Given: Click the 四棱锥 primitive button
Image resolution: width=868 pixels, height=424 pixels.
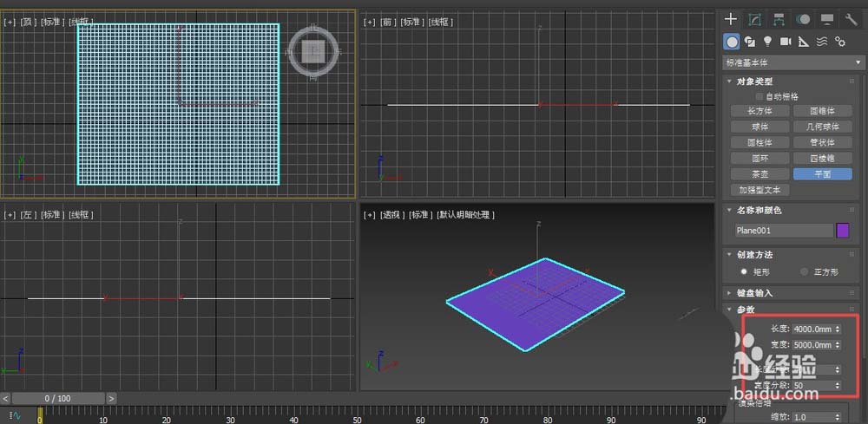Looking at the screenshot, I should click(x=823, y=158).
